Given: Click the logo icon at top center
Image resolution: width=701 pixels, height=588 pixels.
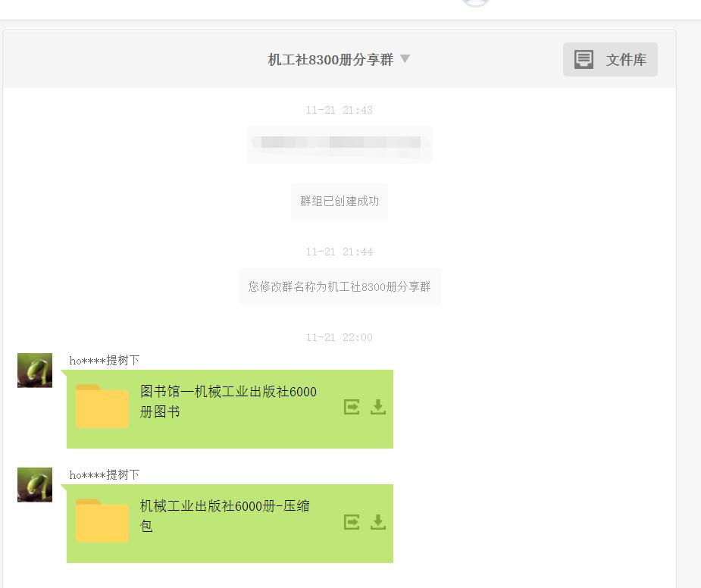Looking at the screenshot, I should pyautogui.click(x=476, y=4).
